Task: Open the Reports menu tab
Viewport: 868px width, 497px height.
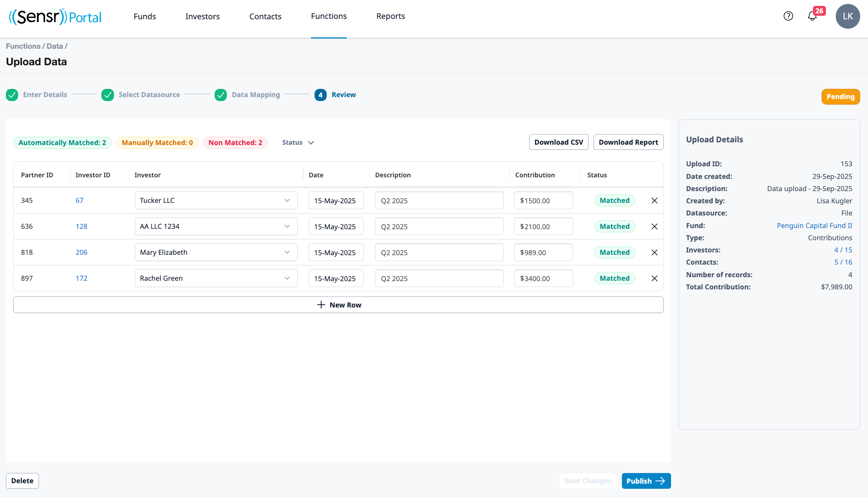Action: 390,17
